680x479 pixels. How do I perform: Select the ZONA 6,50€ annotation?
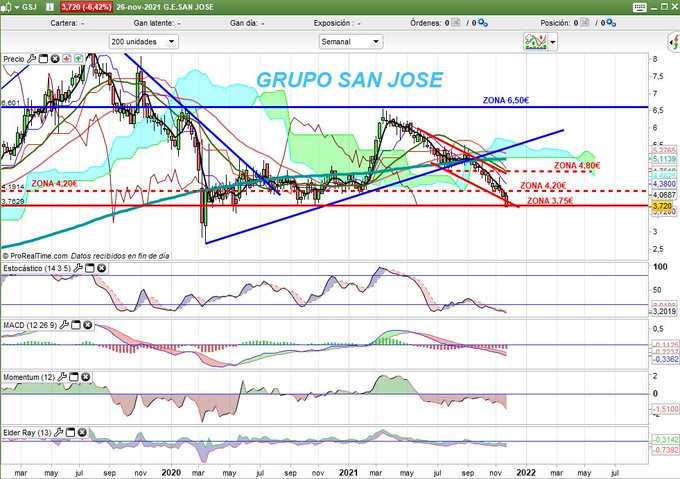tap(506, 100)
